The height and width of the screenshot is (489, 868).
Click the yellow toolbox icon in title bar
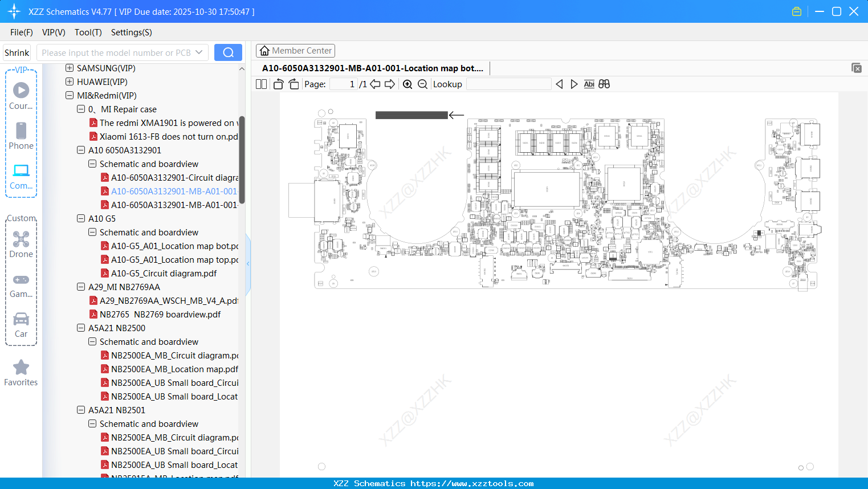[797, 11]
